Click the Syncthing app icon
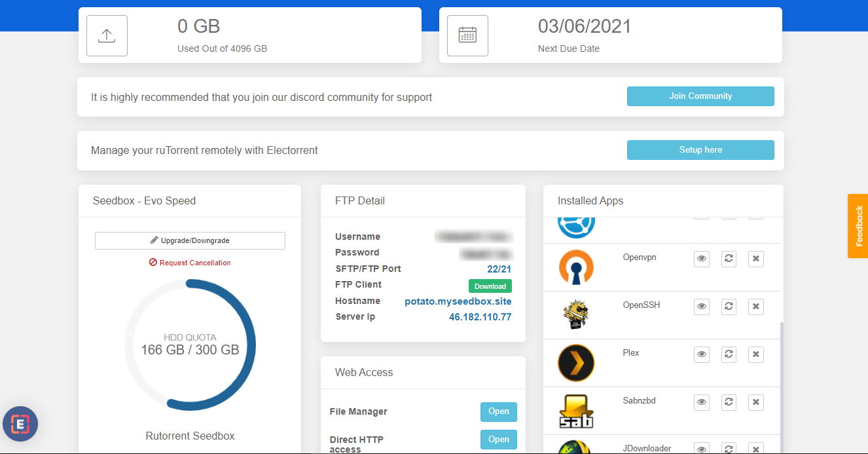Image resolution: width=868 pixels, height=454 pixels. click(x=576, y=226)
